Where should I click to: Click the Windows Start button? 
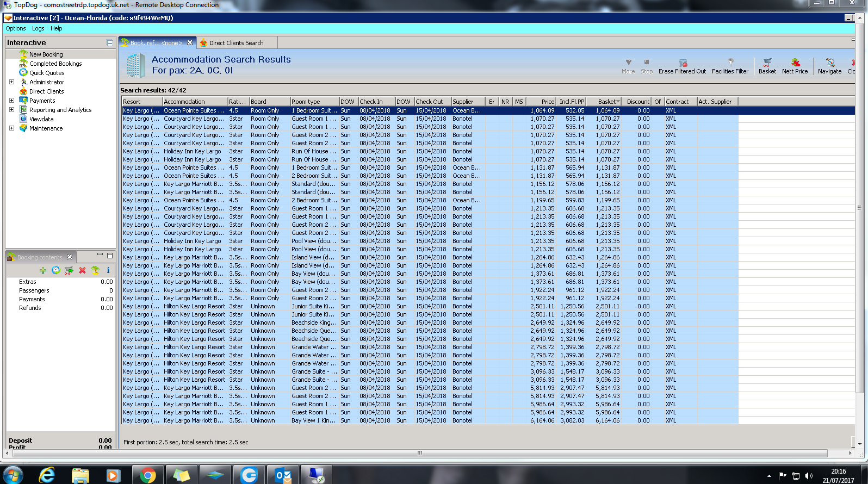[x=13, y=475]
